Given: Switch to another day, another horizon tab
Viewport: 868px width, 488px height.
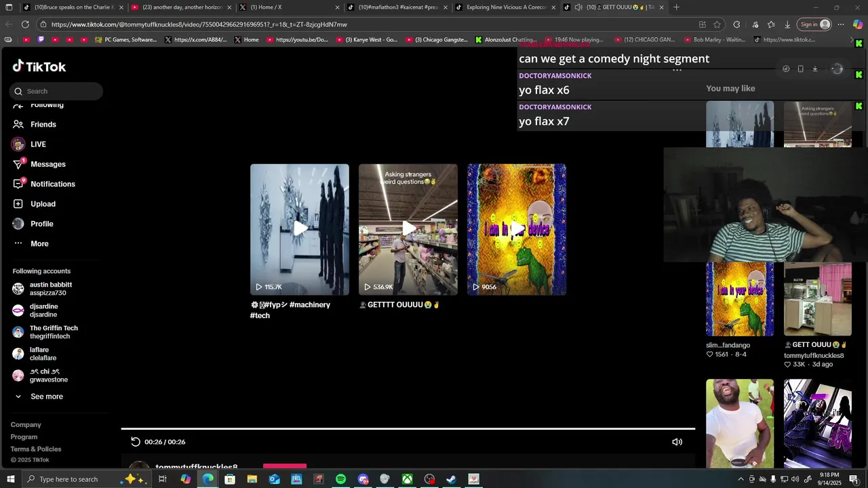Looking at the screenshot, I should click(181, 7).
